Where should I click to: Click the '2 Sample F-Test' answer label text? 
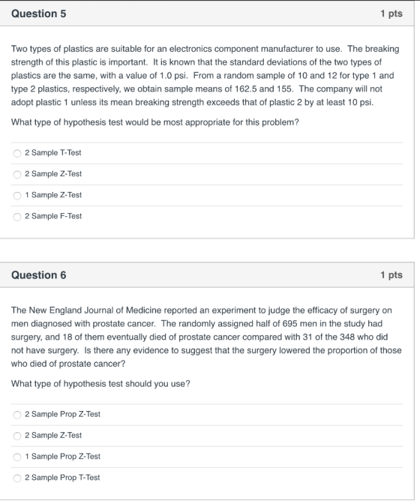coord(53,216)
